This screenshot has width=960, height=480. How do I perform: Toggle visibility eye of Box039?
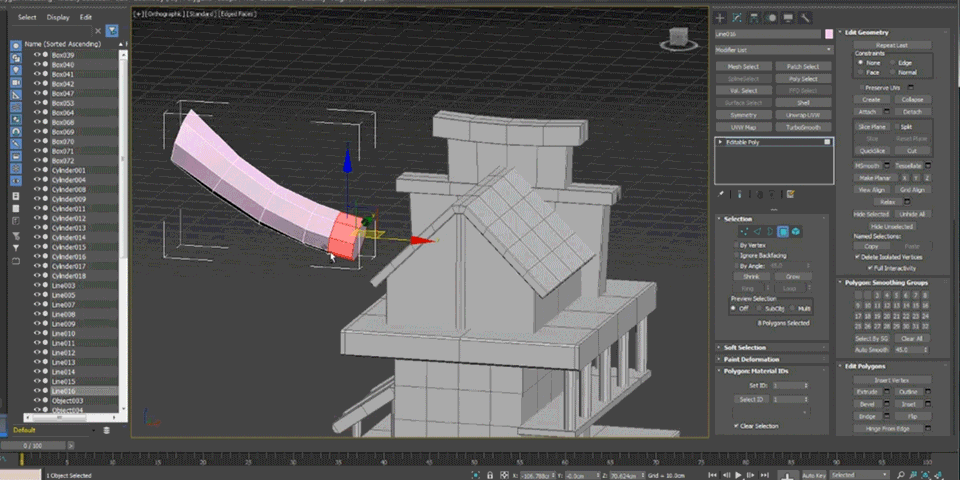pos(37,55)
